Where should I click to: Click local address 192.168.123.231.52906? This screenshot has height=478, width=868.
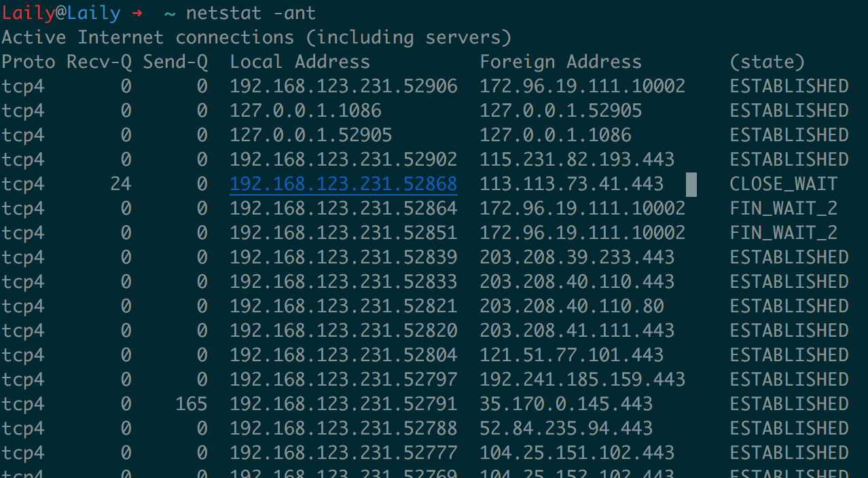click(x=343, y=86)
